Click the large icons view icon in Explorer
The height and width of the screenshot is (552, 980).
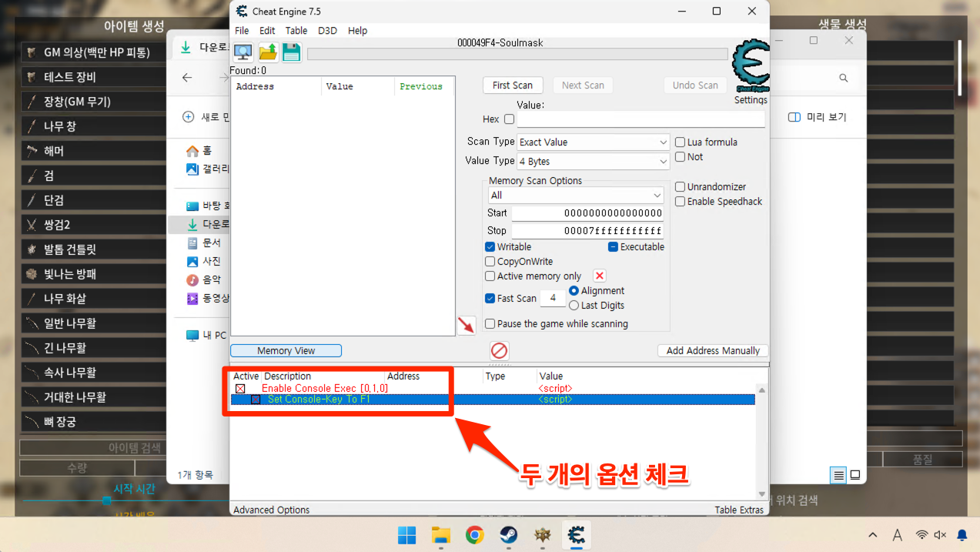click(x=855, y=475)
